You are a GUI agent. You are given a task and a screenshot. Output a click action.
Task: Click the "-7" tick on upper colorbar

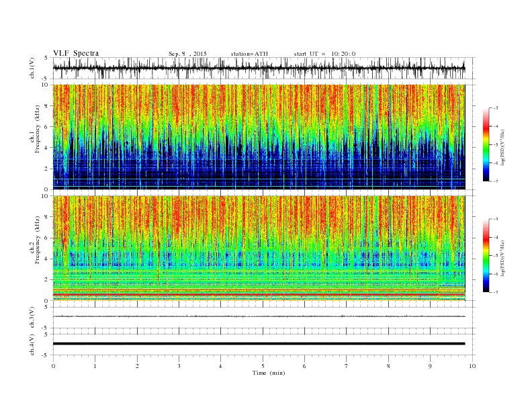pos(495,181)
